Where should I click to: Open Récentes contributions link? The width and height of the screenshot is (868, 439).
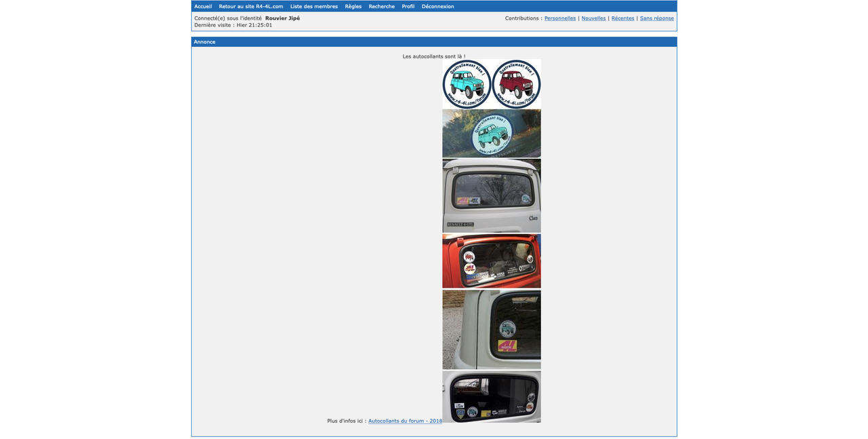(623, 18)
